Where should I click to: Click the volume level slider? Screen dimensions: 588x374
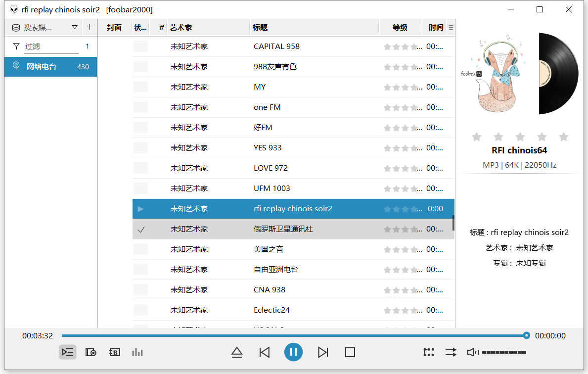[504, 352]
